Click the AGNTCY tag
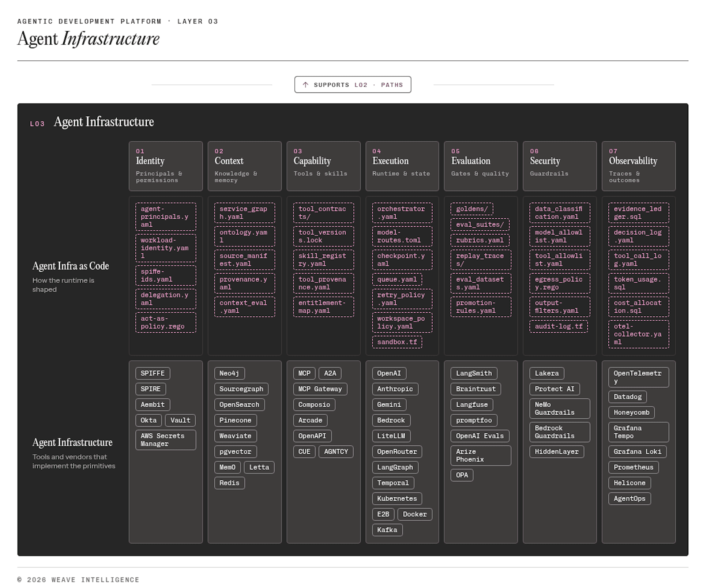Image resolution: width=703 pixels, height=588 pixels. [336, 452]
